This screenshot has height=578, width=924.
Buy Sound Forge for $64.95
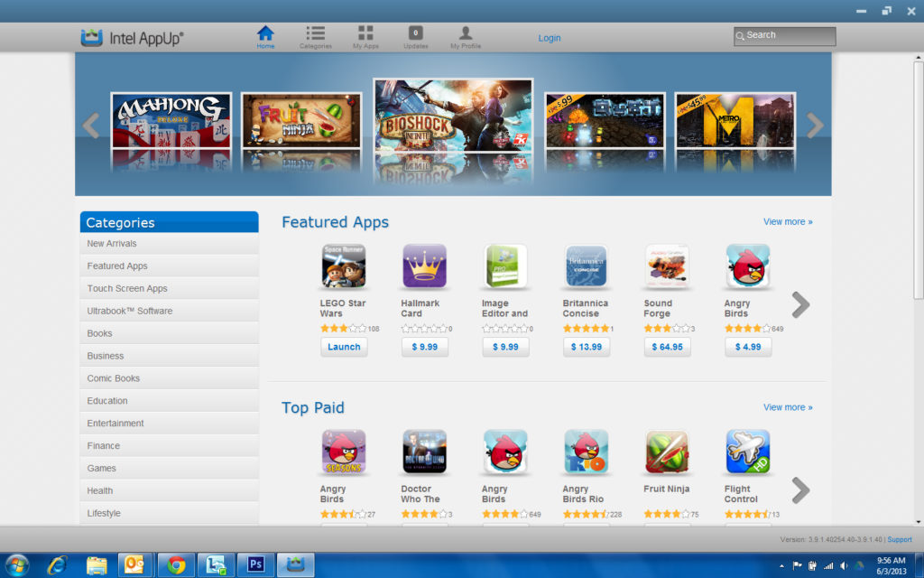(x=667, y=347)
